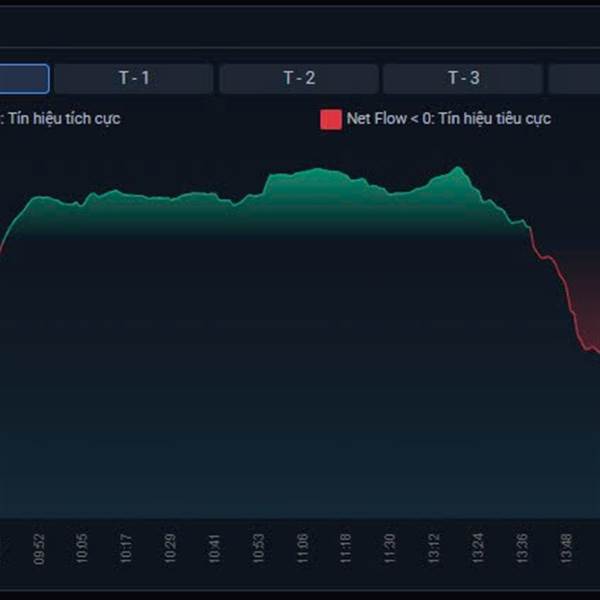This screenshot has width=600, height=600.
Task: Click the 11:18 time axis label
Action: pyautogui.click(x=346, y=549)
